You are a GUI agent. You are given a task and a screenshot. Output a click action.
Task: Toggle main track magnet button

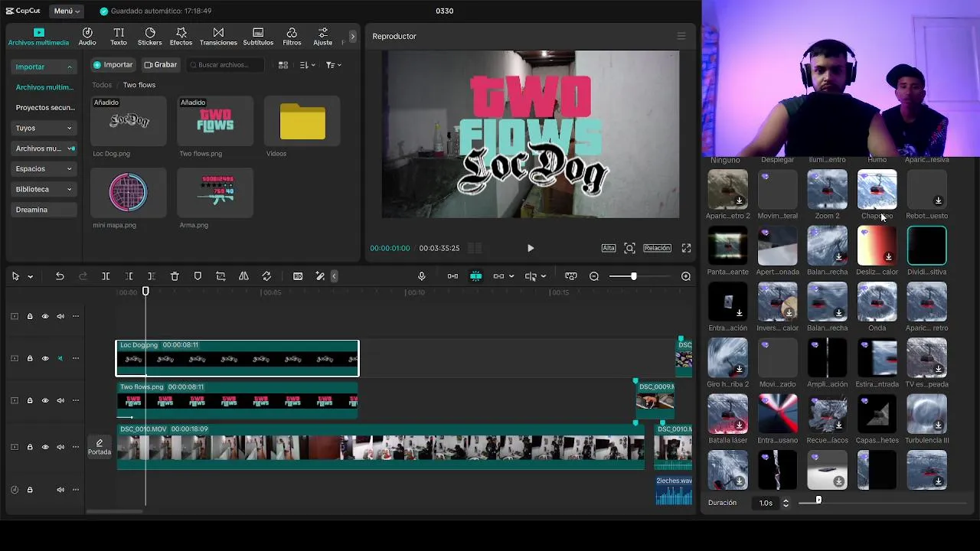coord(452,276)
